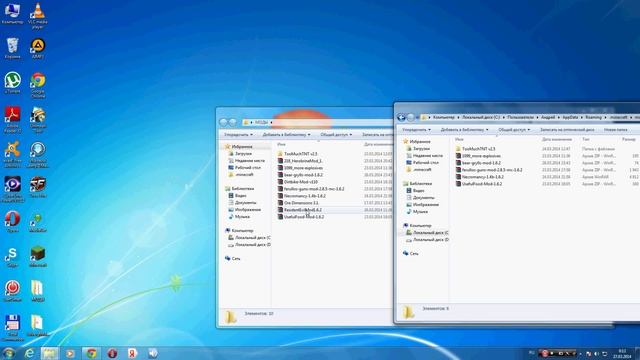Select Локальный диск (D:) in front window sidebar
640x360 pixels.
[431, 240]
